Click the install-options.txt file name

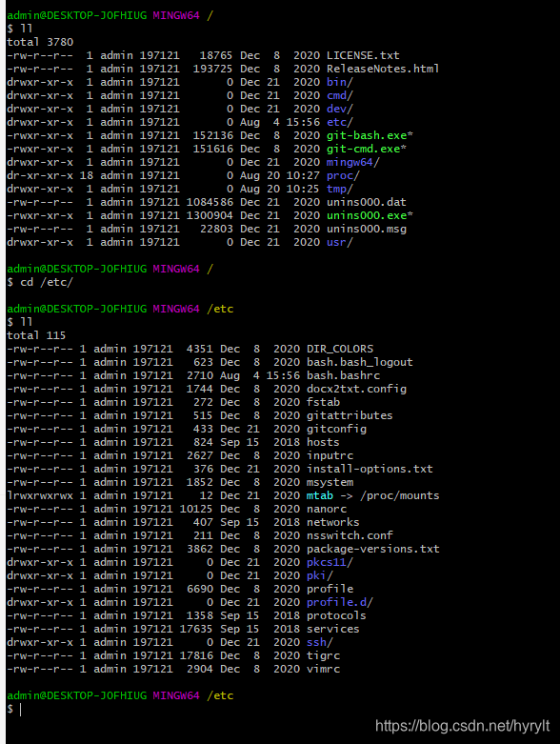(x=370, y=469)
